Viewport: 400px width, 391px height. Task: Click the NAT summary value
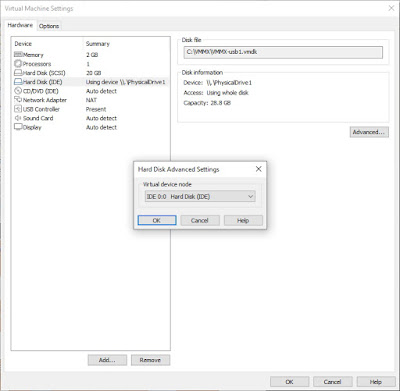pyautogui.click(x=91, y=100)
